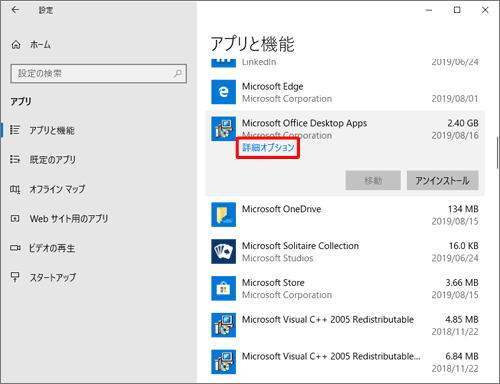500x384 pixels.
Task: Select the オフライン マップ sidebar icon
Action: pos(15,189)
